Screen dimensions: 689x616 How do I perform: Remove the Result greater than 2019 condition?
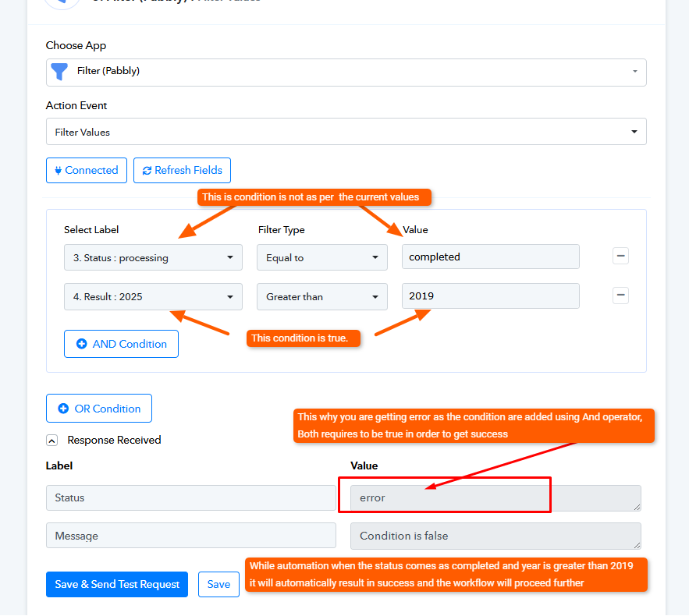(620, 295)
